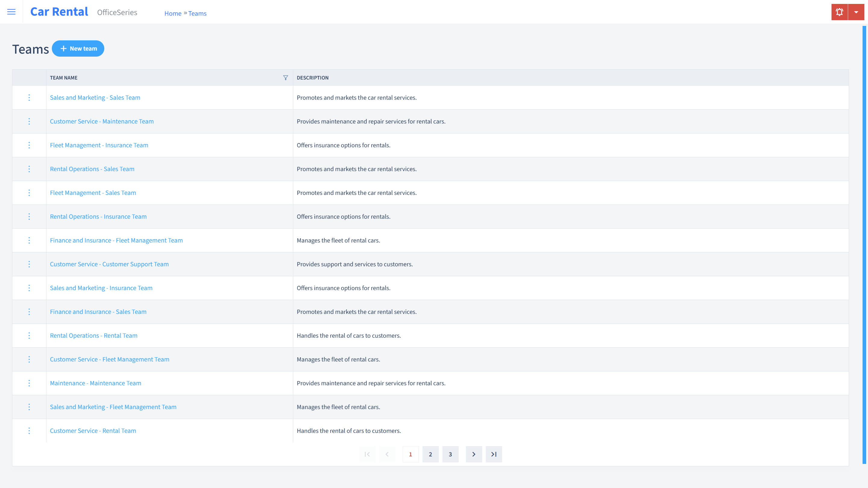The height and width of the screenshot is (488, 868).
Task: Click the last page navigation button
Action: coord(494,454)
